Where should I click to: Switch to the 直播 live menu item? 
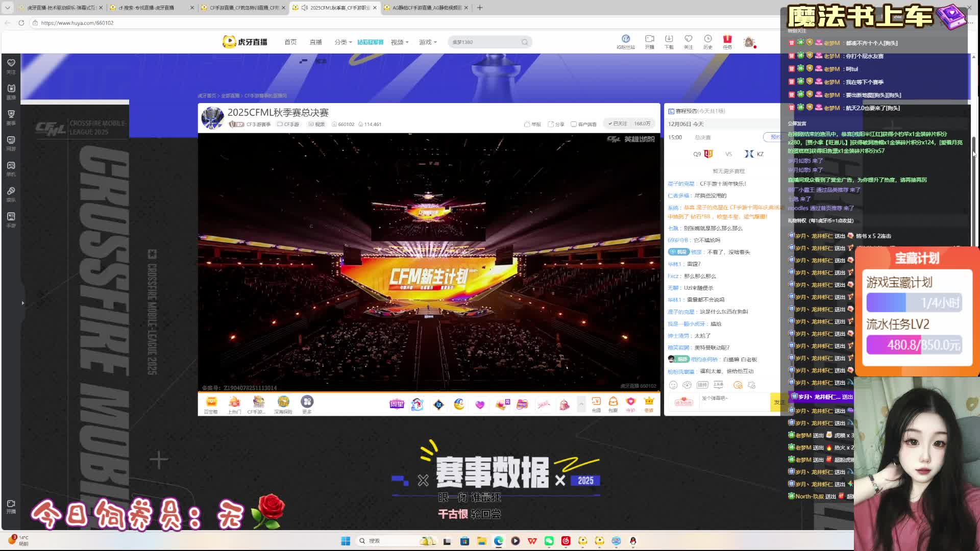[316, 42]
